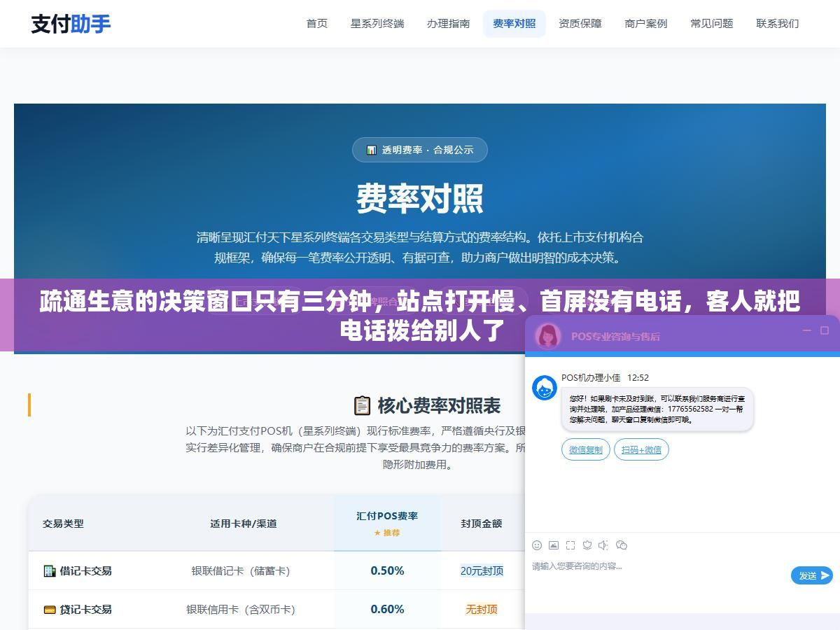Open the 首页 menu item

pos(317,24)
